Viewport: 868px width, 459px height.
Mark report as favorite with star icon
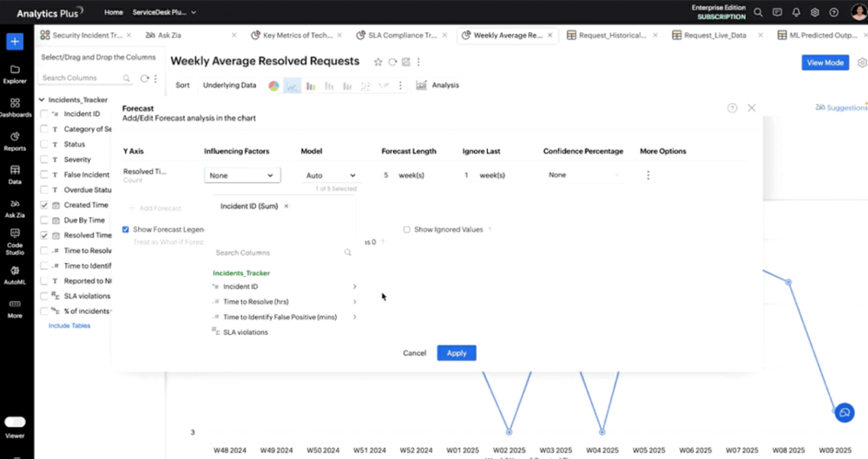click(x=378, y=62)
